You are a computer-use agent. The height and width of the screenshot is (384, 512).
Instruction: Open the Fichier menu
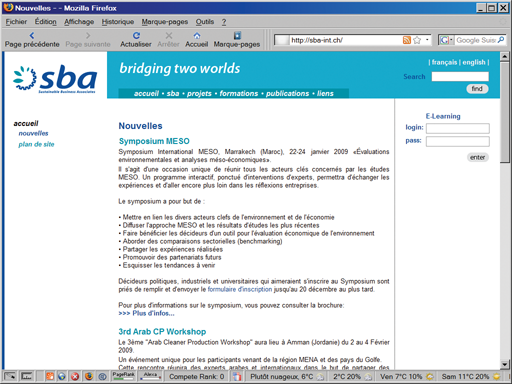coord(16,22)
